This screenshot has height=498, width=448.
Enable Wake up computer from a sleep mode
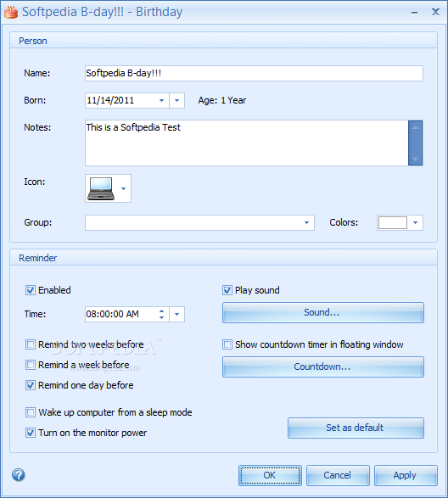point(31,412)
